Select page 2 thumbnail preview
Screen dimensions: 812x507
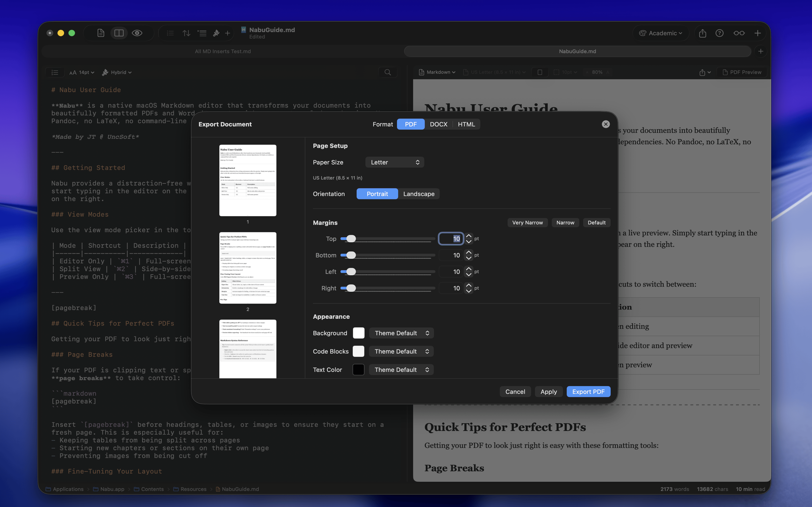coord(248,268)
